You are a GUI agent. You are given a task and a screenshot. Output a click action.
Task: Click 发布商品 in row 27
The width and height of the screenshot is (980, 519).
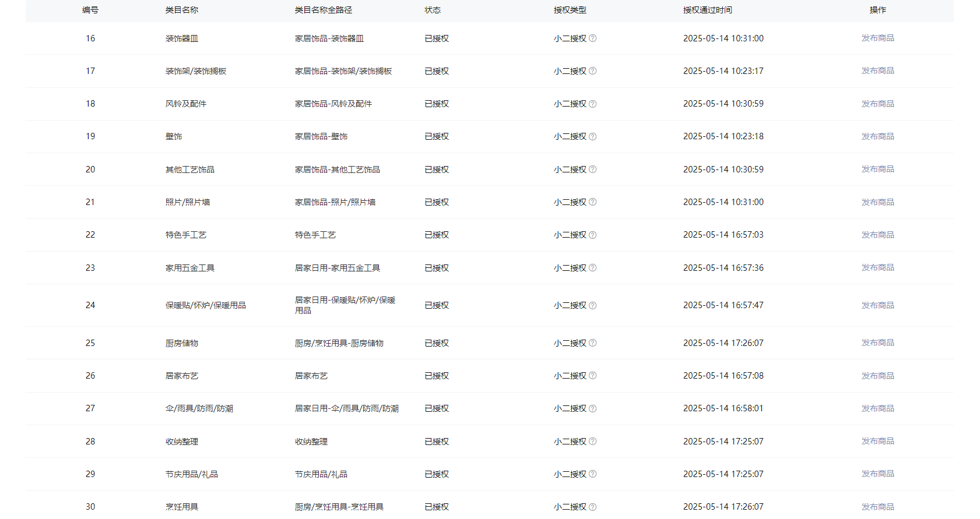pyautogui.click(x=877, y=408)
